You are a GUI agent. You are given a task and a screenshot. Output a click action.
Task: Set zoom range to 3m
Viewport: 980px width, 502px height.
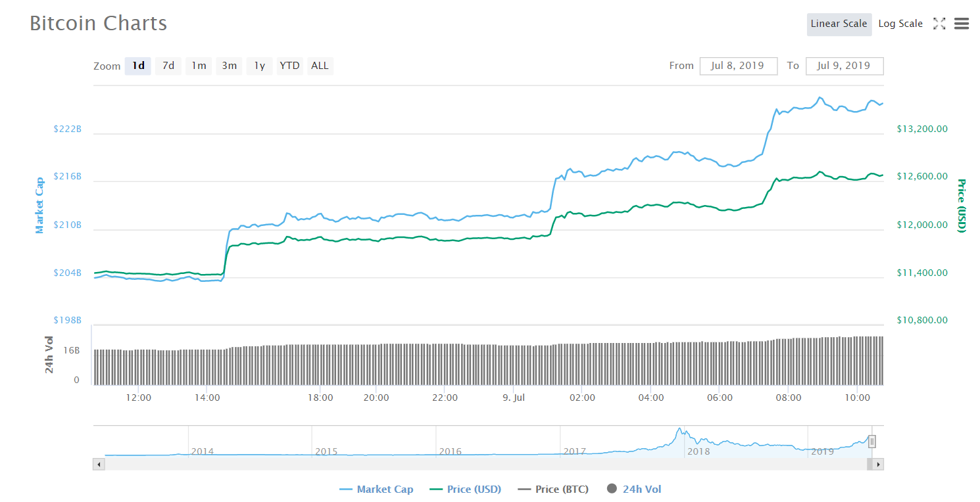pos(229,66)
